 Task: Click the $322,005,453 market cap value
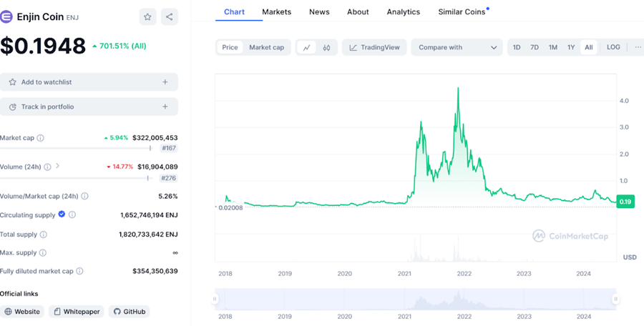[155, 138]
